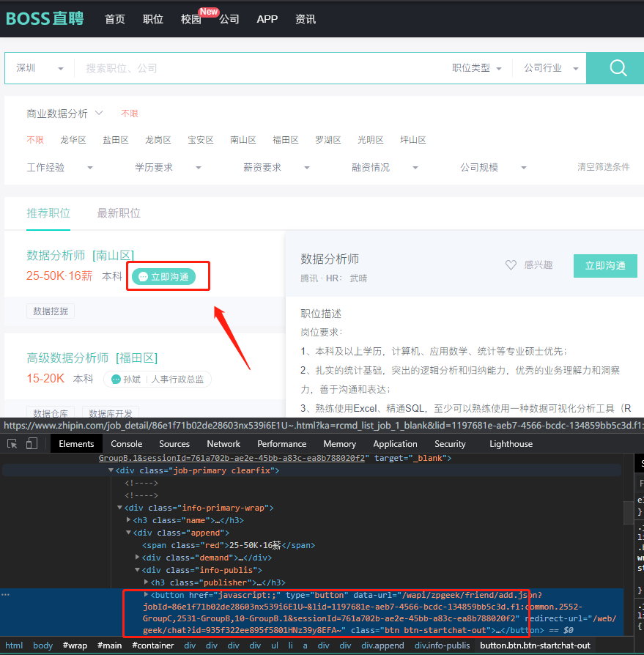Switch to the DevTools Elements tab
Viewport: 644px width, 655px height.
pos(76,444)
